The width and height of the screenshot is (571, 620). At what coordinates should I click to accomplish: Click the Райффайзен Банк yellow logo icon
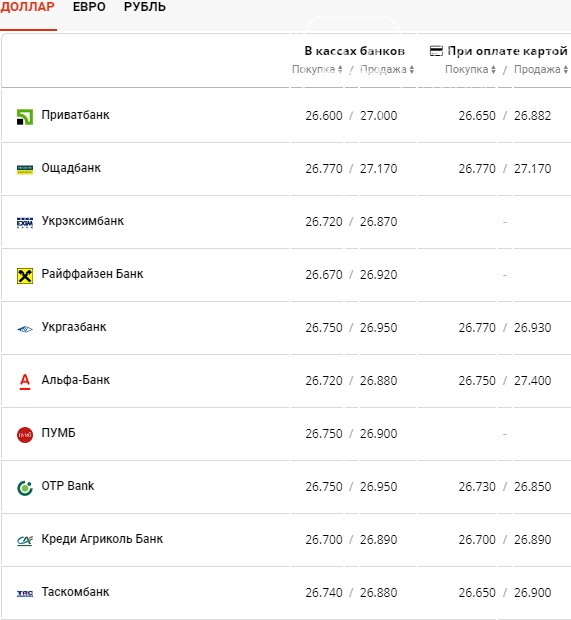[25, 276]
